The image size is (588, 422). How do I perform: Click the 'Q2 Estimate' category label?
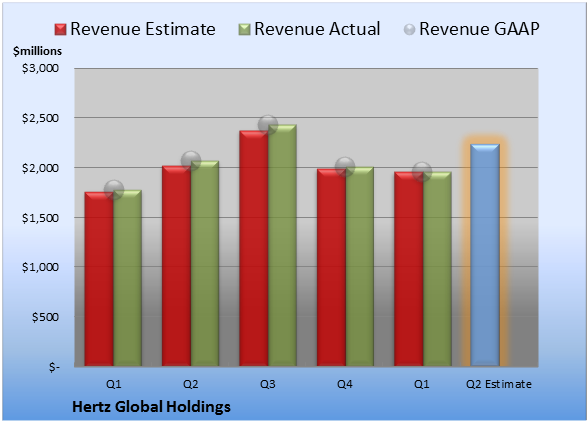coord(499,384)
